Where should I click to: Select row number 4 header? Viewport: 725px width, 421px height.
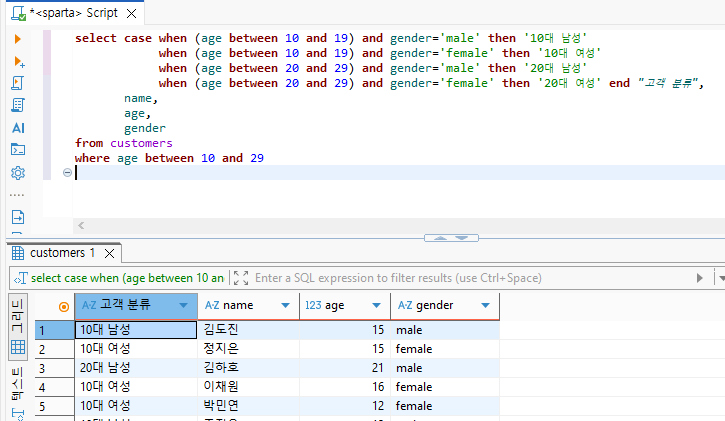coord(55,387)
